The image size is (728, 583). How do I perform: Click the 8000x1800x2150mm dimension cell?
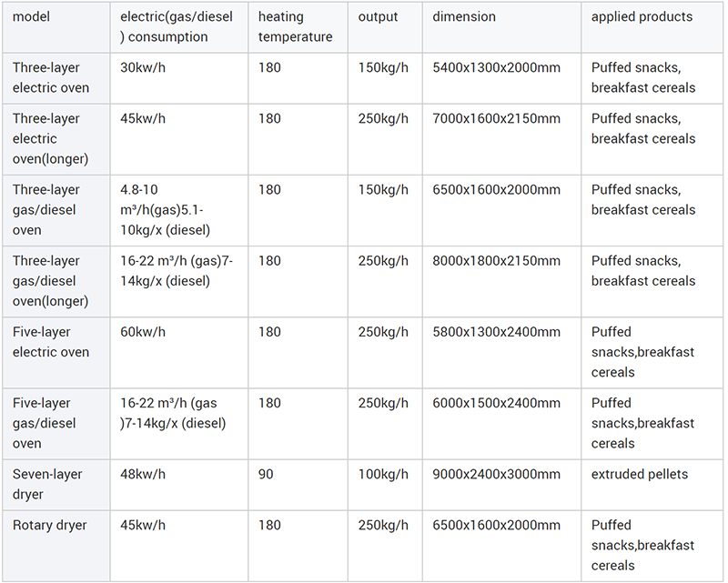point(501,281)
